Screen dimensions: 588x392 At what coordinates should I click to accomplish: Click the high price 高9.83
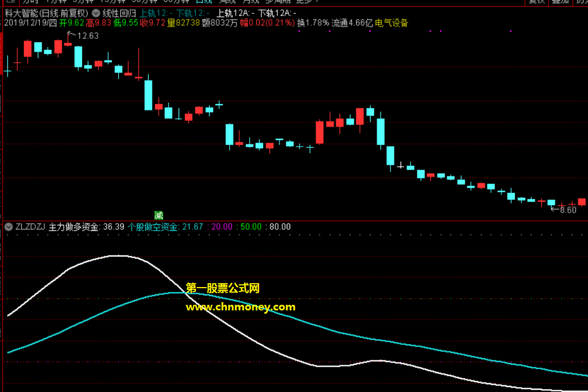point(98,23)
